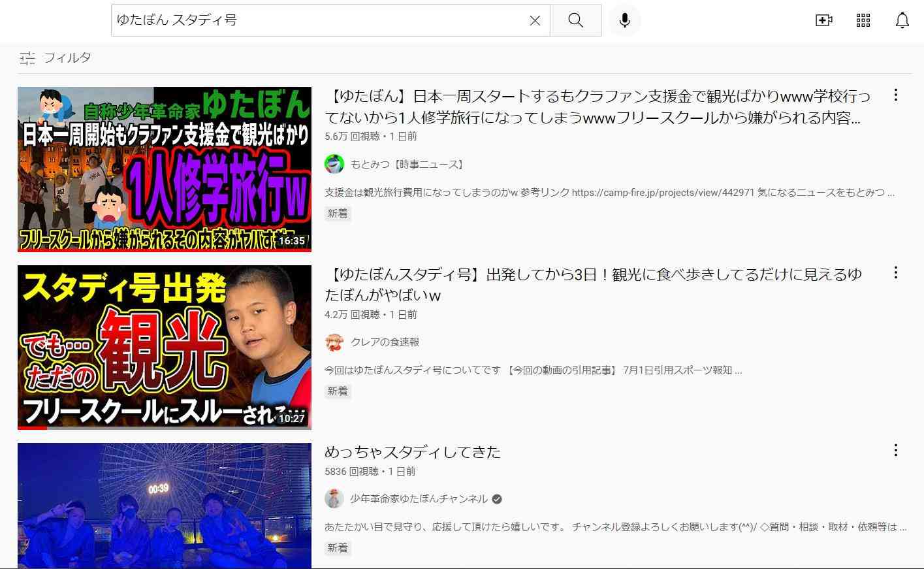The height and width of the screenshot is (569, 924).
Task: Click the クレアの食速報 channel avatar
Action: click(x=334, y=342)
